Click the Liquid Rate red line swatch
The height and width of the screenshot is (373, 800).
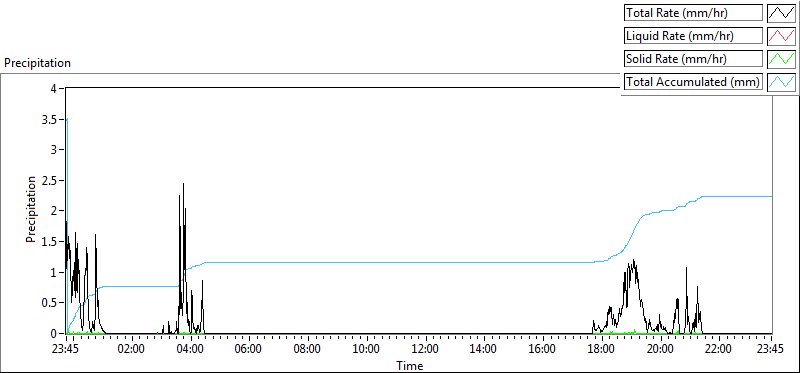782,36
